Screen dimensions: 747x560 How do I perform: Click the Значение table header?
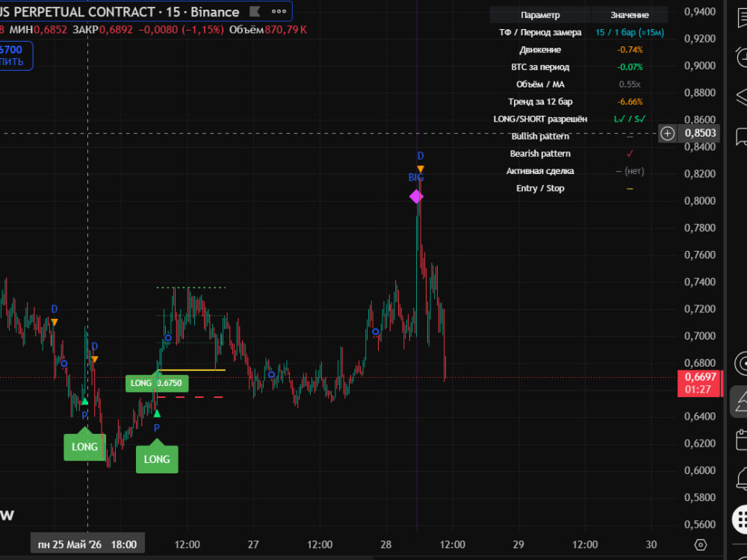(629, 15)
